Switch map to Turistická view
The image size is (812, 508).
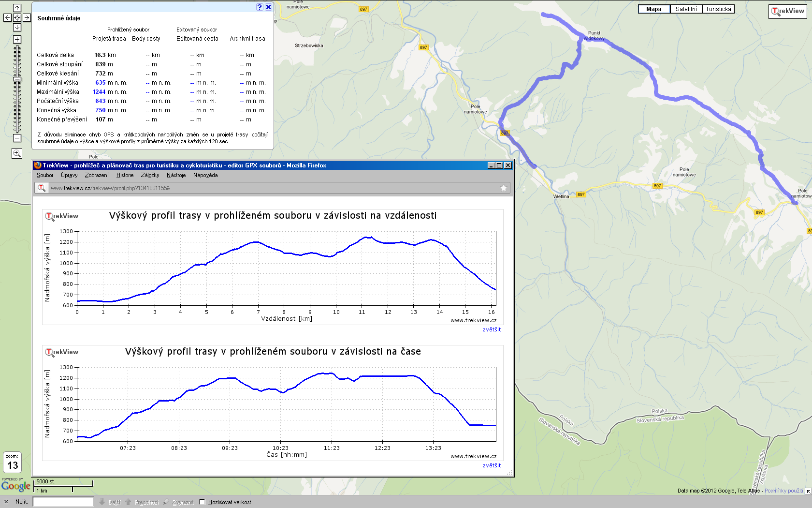tap(718, 9)
